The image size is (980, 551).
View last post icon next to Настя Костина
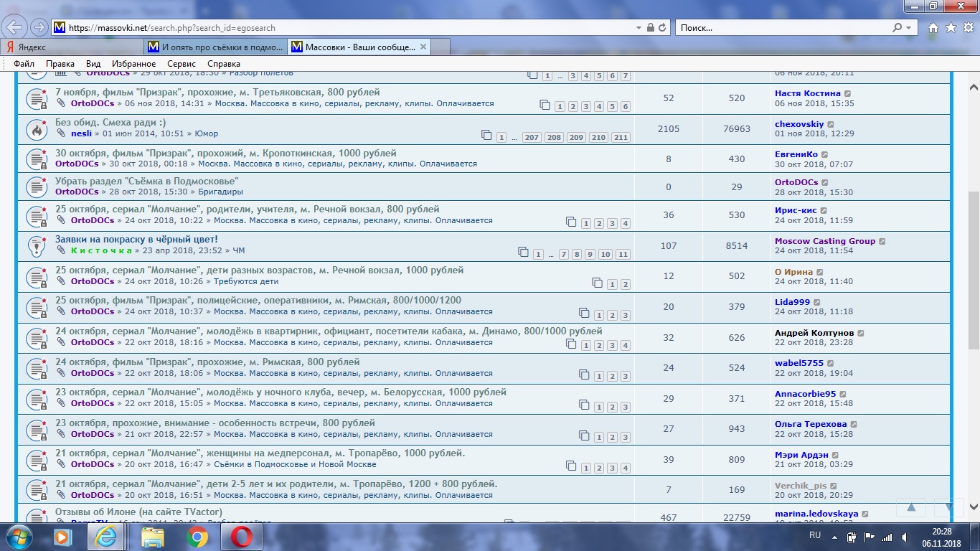848,94
